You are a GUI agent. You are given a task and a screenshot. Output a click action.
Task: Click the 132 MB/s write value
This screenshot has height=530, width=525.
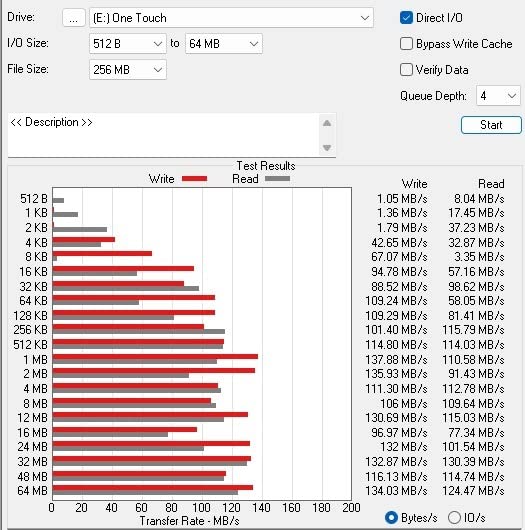click(x=404, y=447)
